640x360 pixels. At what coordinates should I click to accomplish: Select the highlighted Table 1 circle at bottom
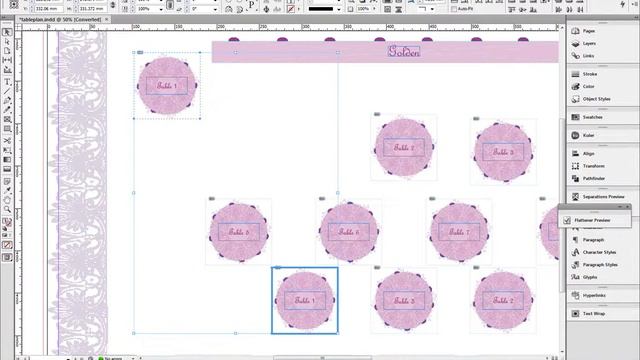pyautogui.click(x=305, y=300)
